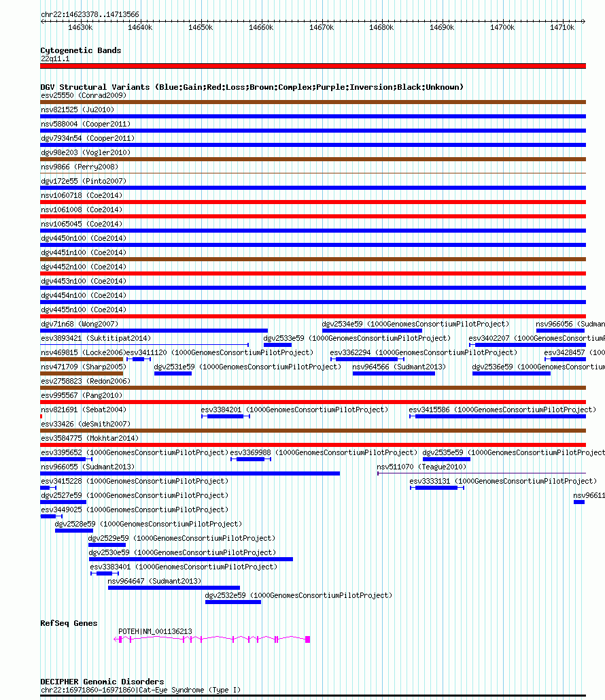Open variant esv3893421 (Suktitipat2014)

96,338
